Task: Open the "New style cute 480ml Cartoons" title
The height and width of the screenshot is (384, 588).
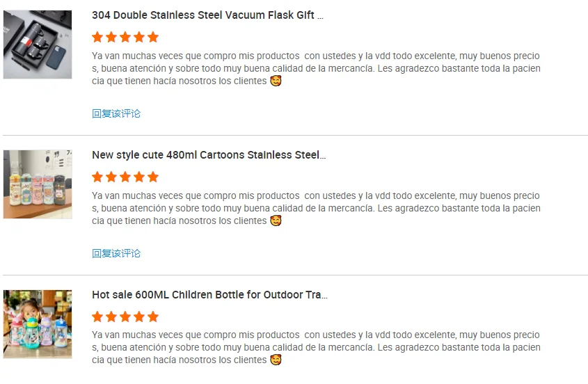Action: pyautogui.click(x=209, y=155)
